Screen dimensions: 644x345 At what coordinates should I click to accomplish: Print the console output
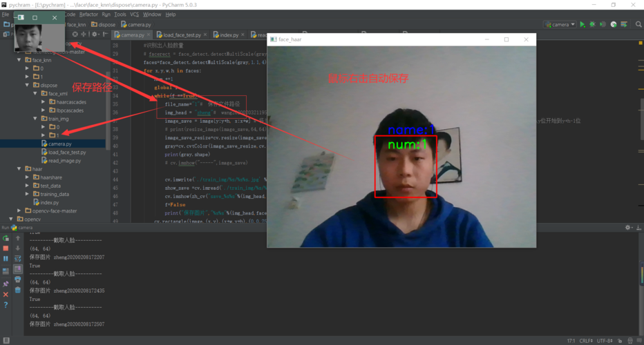coord(18,279)
